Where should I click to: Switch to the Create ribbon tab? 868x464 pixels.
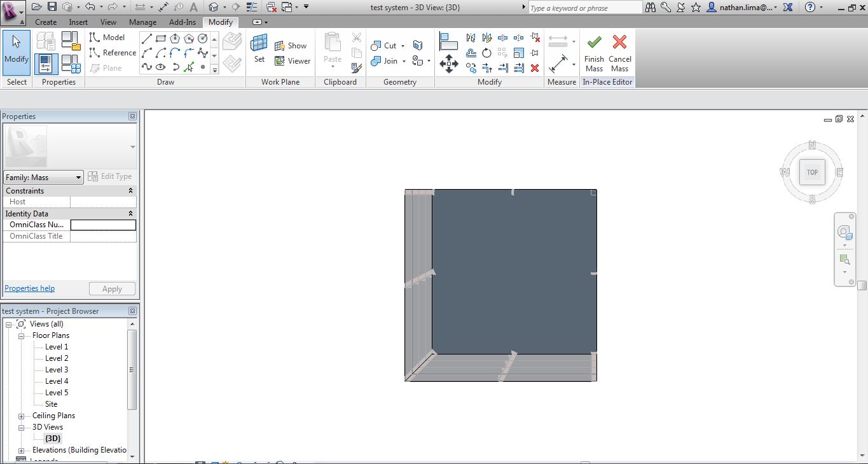coord(46,22)
